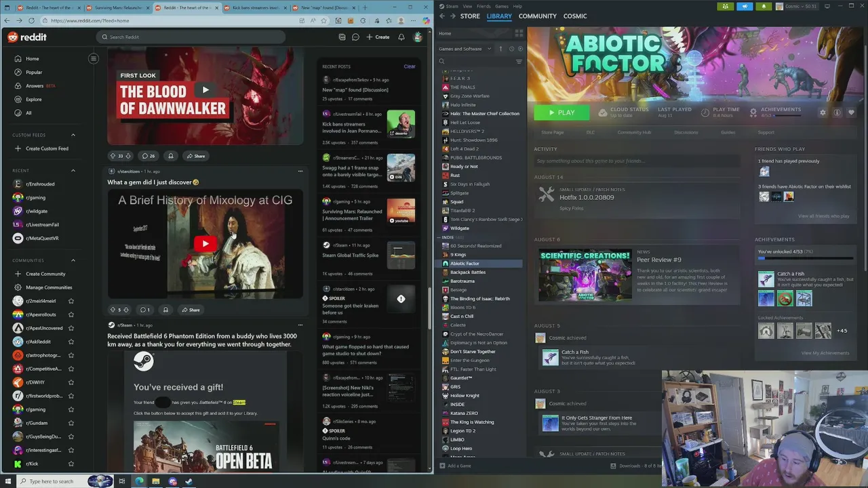Open Reddit user avatar menu
The height and width of the screenshot is (488, 868).
418,37
